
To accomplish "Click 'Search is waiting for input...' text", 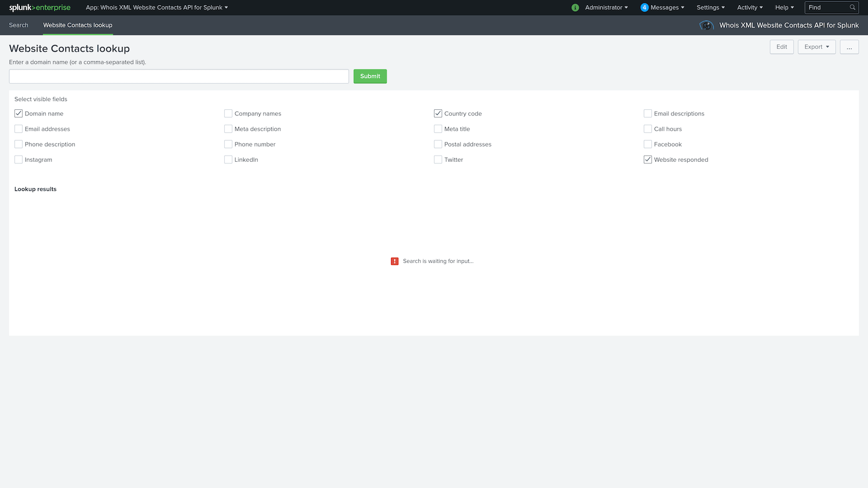I will [x=438, y=261].
